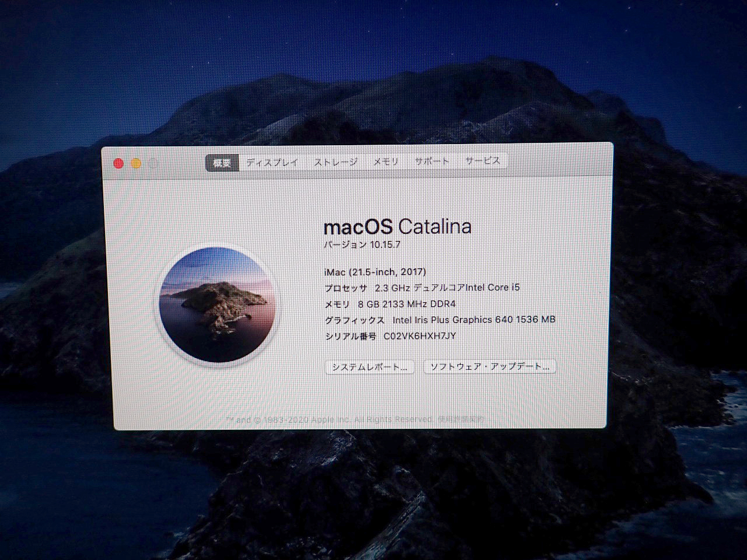Click the システムレポート... button

pyautogui.click(x=369, y=367)
